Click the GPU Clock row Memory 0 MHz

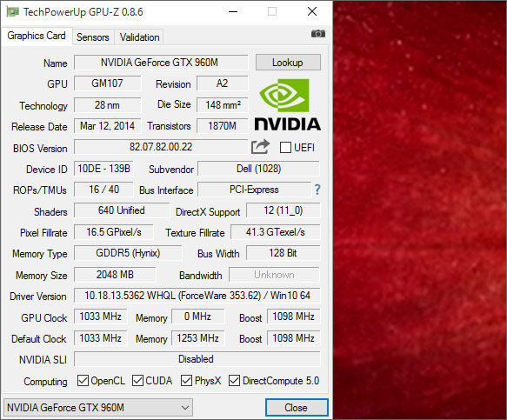(198, 317)
